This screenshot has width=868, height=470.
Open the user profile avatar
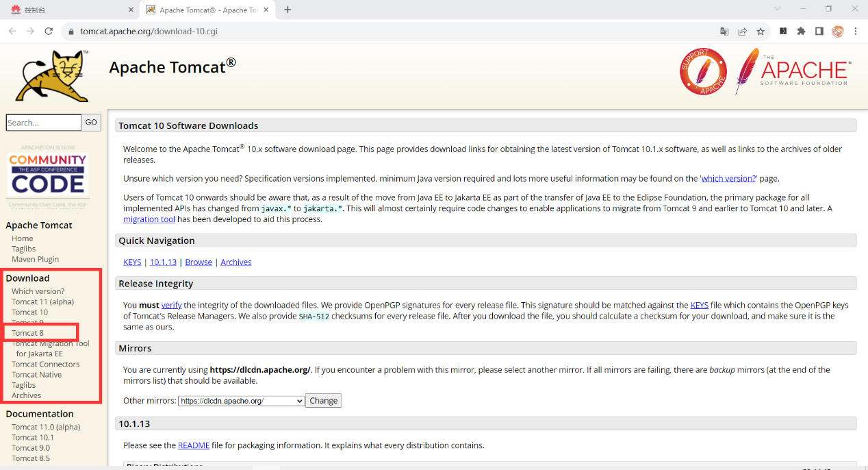[837, 31]
